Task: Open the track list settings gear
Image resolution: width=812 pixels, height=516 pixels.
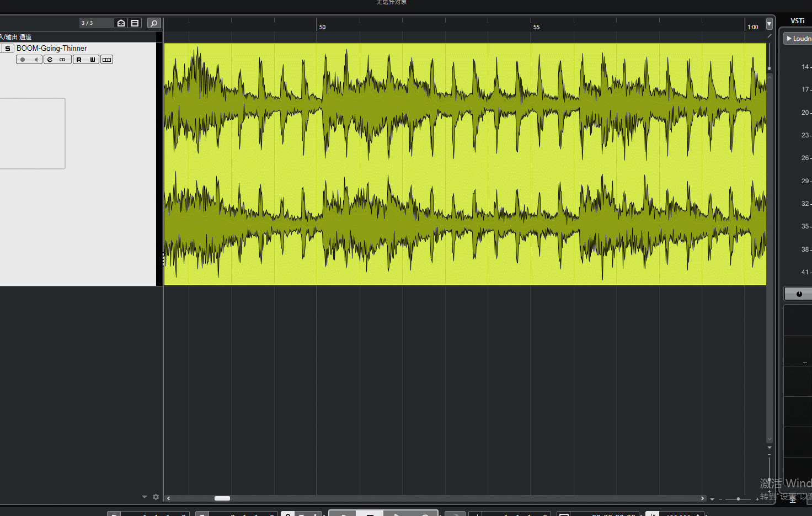Action: 156,497
